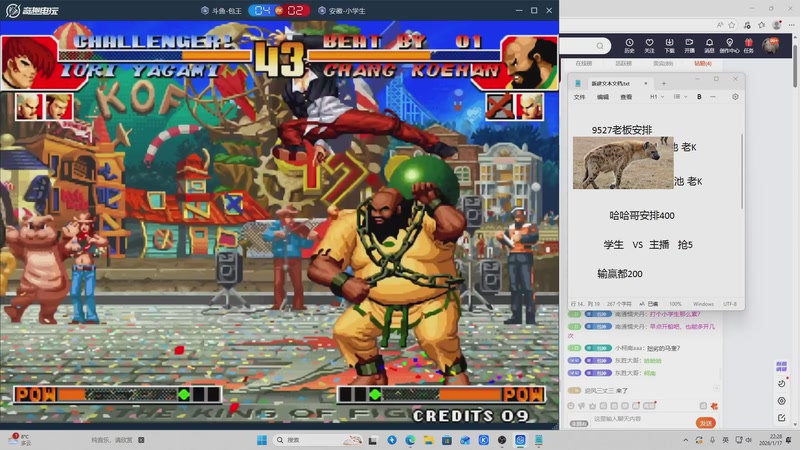Open the 开播 start streaming icon

[x=689, y=46]
